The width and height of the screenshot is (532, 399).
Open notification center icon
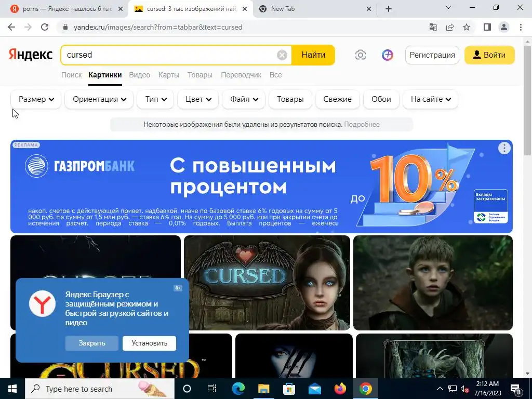pos(516,389)
